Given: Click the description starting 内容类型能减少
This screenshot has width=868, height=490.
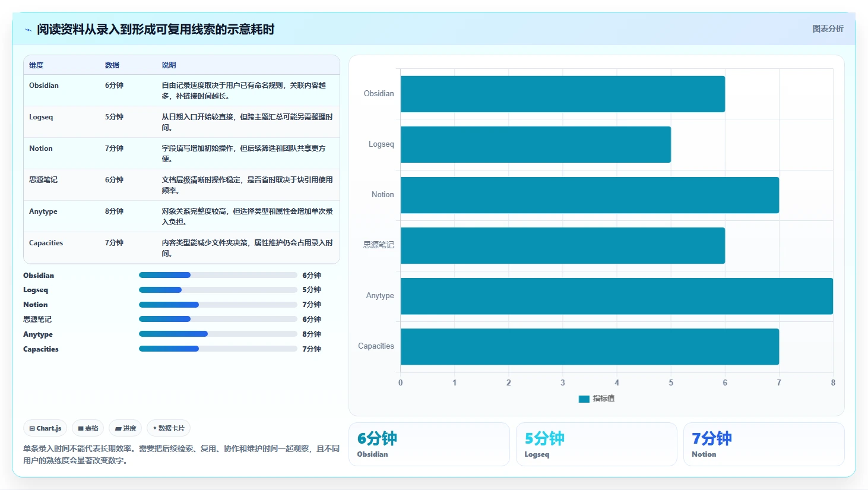Looking at the screenshot, I should (x=248, y=248).
